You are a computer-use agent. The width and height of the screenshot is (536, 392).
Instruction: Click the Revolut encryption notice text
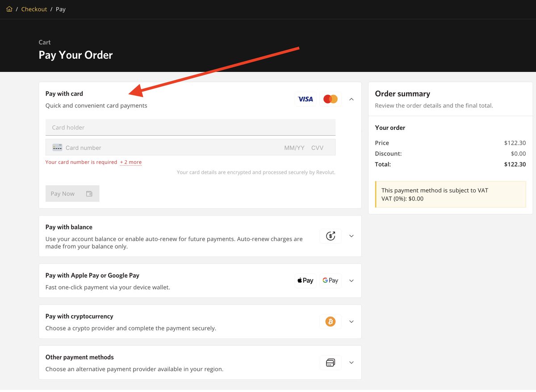[x=256, y=172]
